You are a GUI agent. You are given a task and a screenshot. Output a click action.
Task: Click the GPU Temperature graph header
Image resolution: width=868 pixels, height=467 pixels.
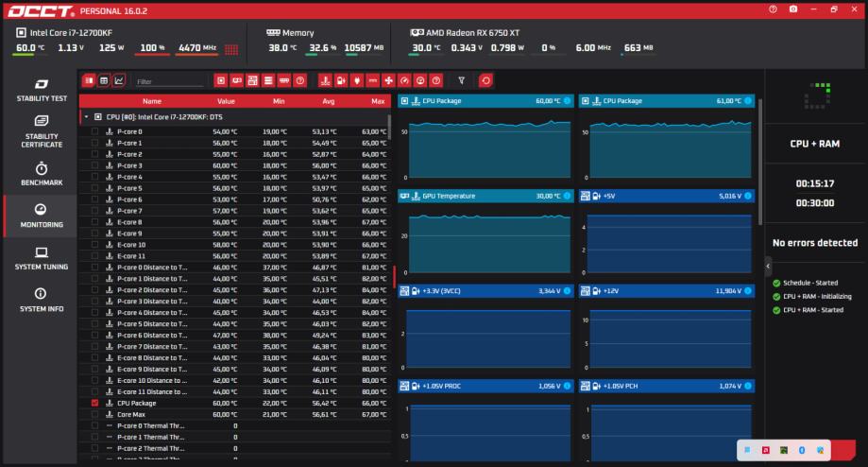point(485,196)
